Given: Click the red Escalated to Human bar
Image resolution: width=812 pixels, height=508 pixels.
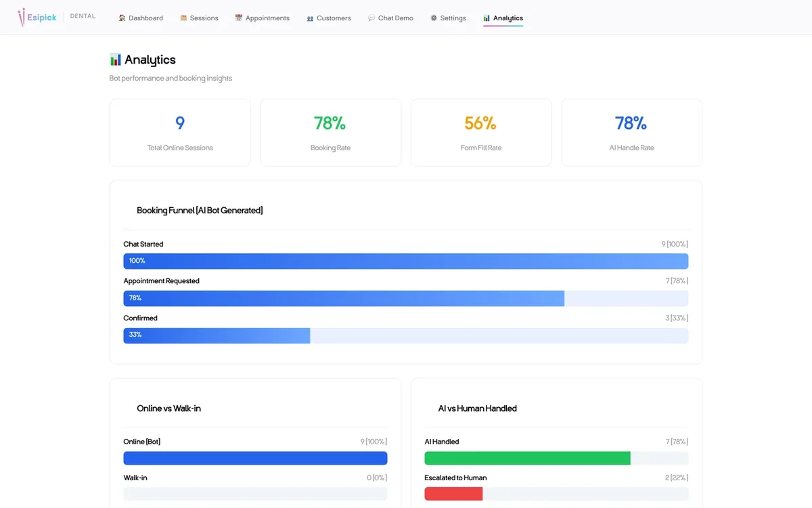Looking at the screenshot, I should (x=453, y=494).
